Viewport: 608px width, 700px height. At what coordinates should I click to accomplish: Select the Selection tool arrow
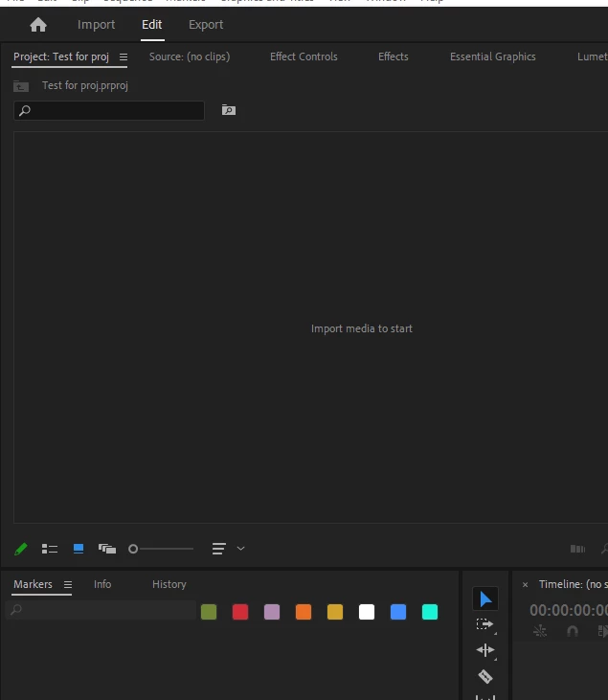485,599
